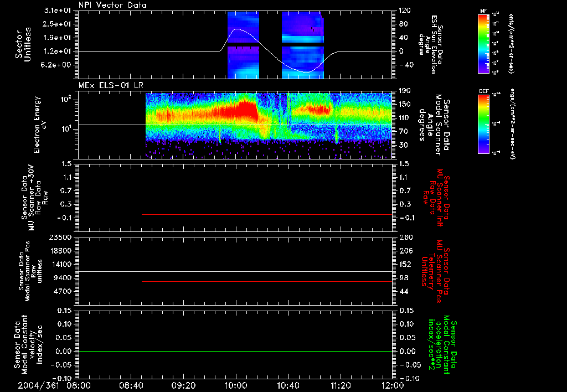567x392 pixels.
Task: Click the "150" scanner angle tick label
Action: 405,104
